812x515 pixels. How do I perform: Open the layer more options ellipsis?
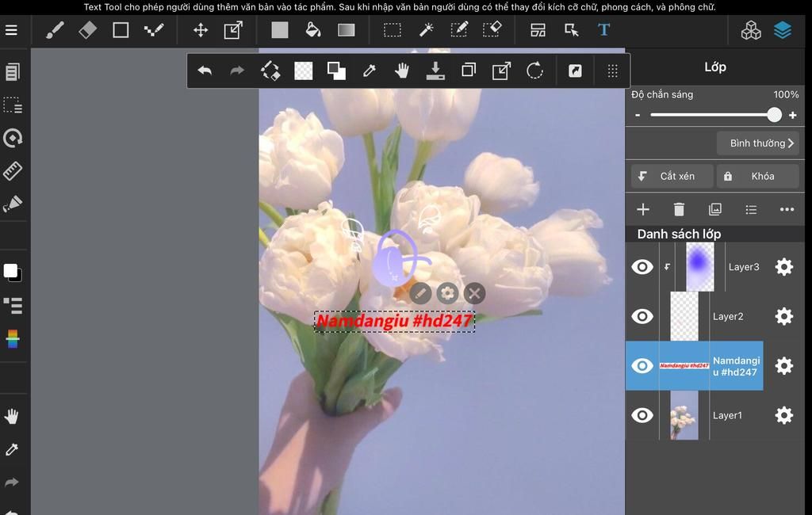coord(787,209)
